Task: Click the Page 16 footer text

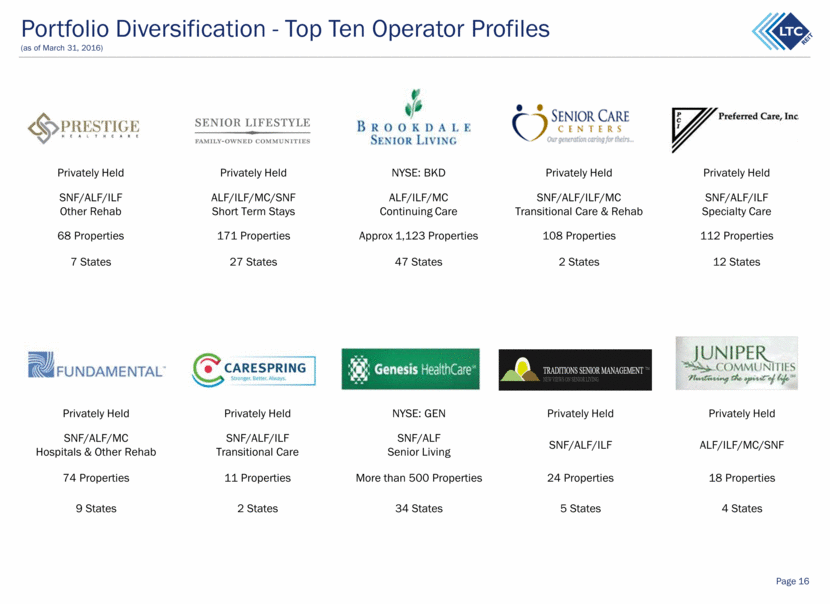Action: click(792, 581)
